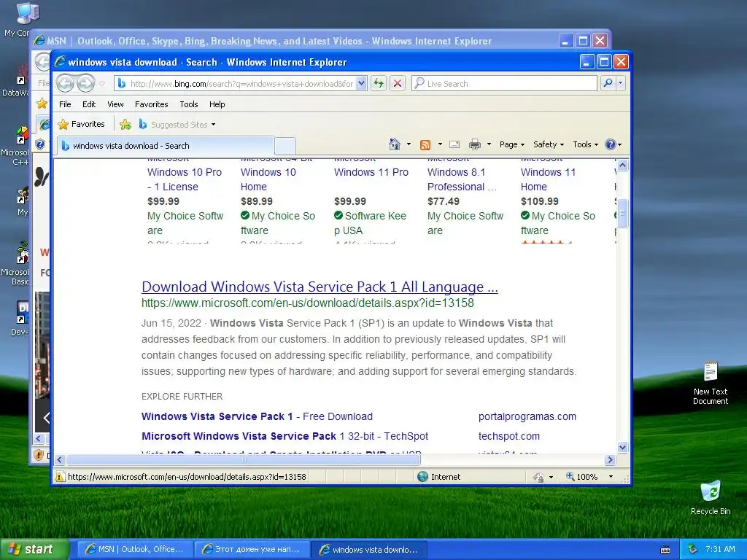Viewport: 747px width, 560px height.
Task: Click the horizontal scrollbar left arrow in front window
Action: [60, 459]
